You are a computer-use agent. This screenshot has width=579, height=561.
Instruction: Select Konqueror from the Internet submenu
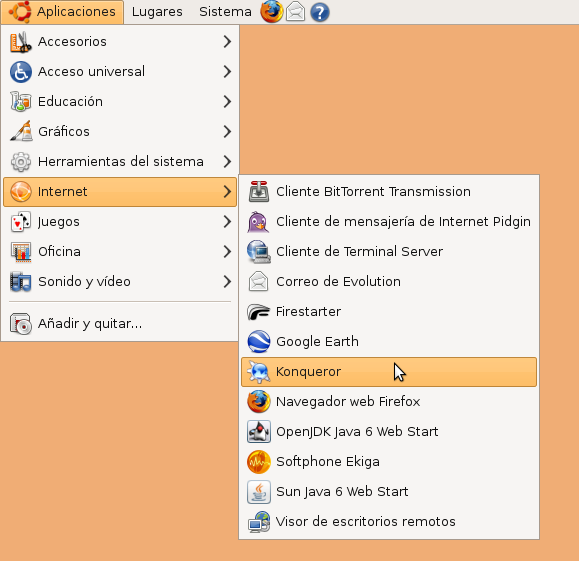[x=389, y=372]
